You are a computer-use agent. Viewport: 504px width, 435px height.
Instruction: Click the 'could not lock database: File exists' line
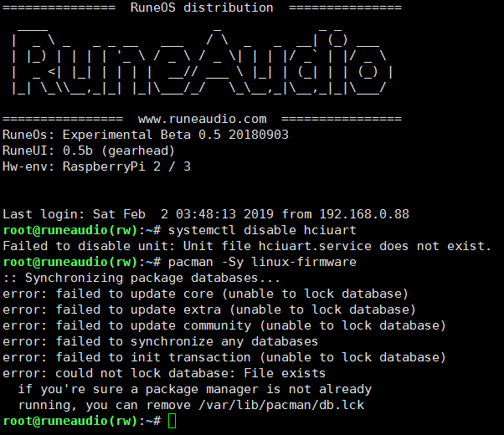tap(164, 373)
